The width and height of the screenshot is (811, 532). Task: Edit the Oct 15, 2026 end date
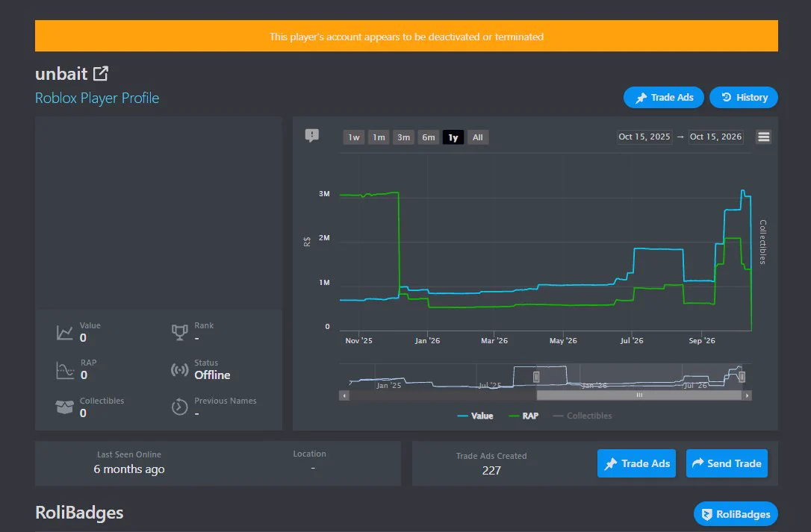click(x=716, y=137)
